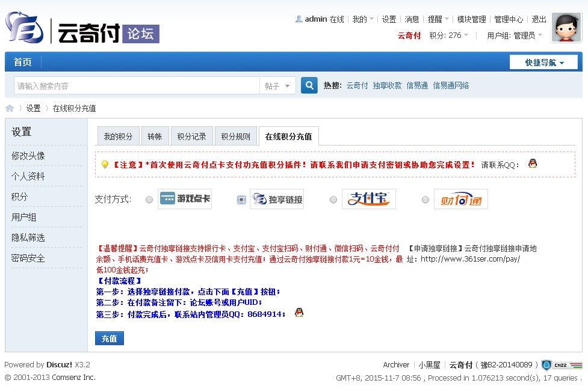Switch to the 我的积分 tab
Viewport: 588px width, 392px height.
pos(118,136)
